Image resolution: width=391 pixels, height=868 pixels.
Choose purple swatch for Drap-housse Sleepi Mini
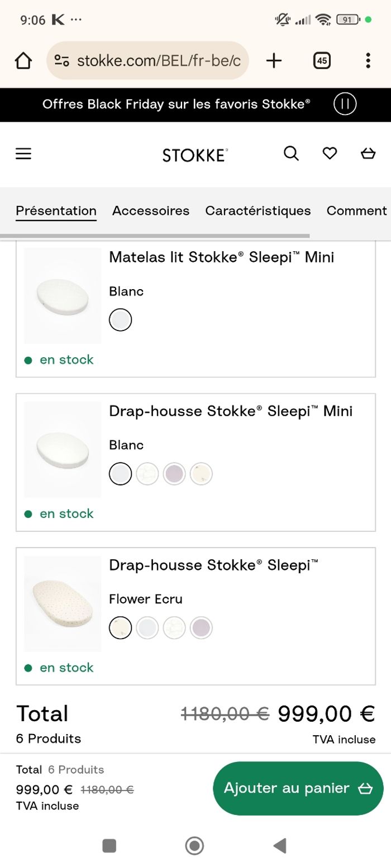[x=174, y=474]
